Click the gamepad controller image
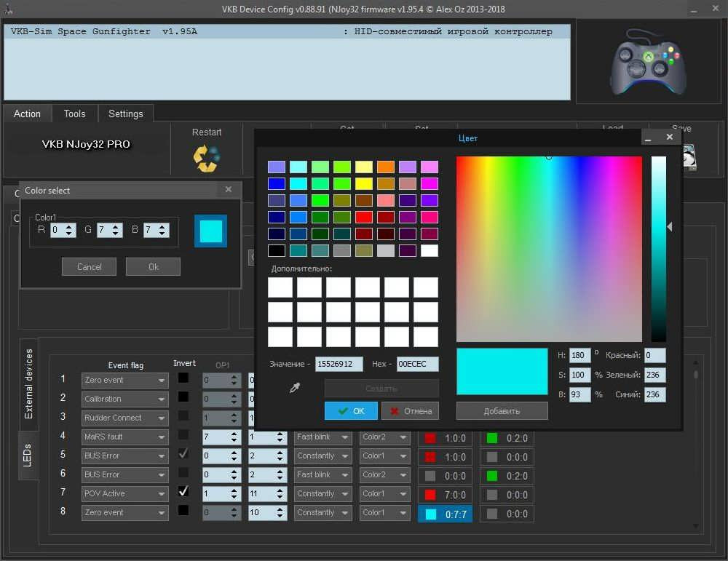 [x=648, y=62]
